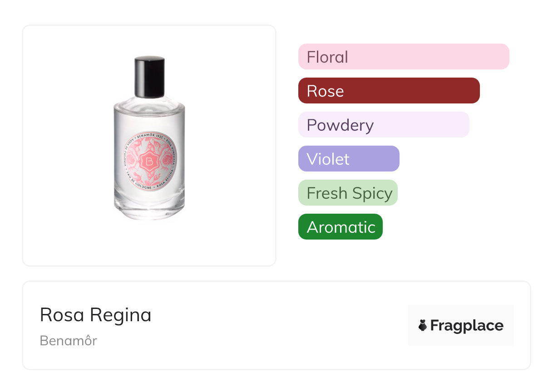The height and width of the screenshot is (392, 553).
Task: Select the dark red Rose accord bar
Action: 389,91
